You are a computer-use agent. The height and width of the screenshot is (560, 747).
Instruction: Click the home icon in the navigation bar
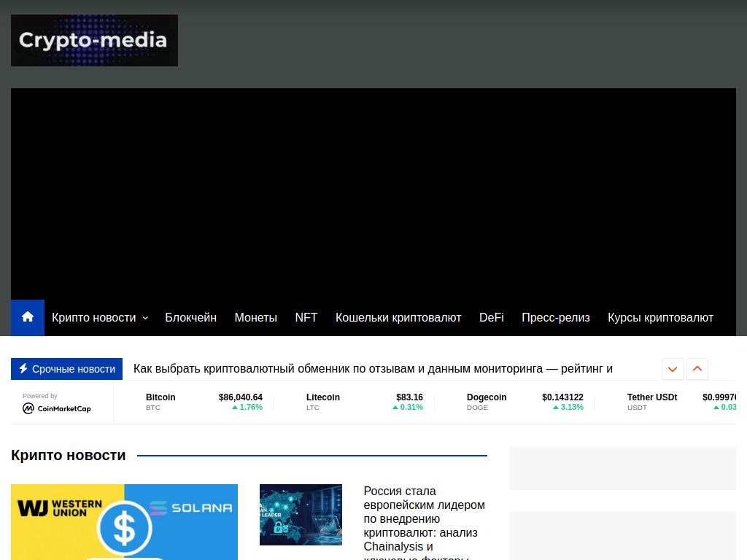[x=27, y=317]
